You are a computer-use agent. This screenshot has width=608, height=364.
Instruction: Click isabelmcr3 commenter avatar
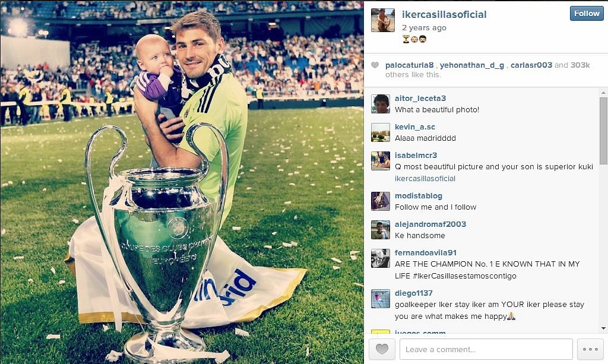coord(381,161)
